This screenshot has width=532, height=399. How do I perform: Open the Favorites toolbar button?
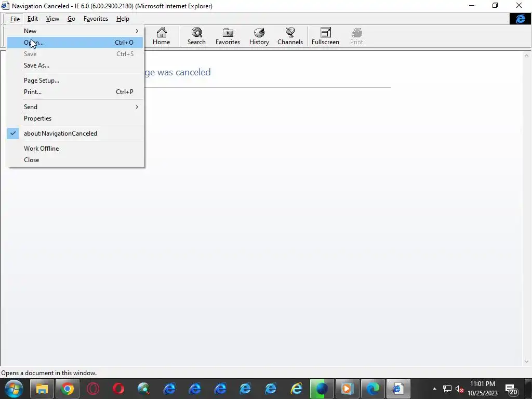pyautogui.click(x=228, y=36)
